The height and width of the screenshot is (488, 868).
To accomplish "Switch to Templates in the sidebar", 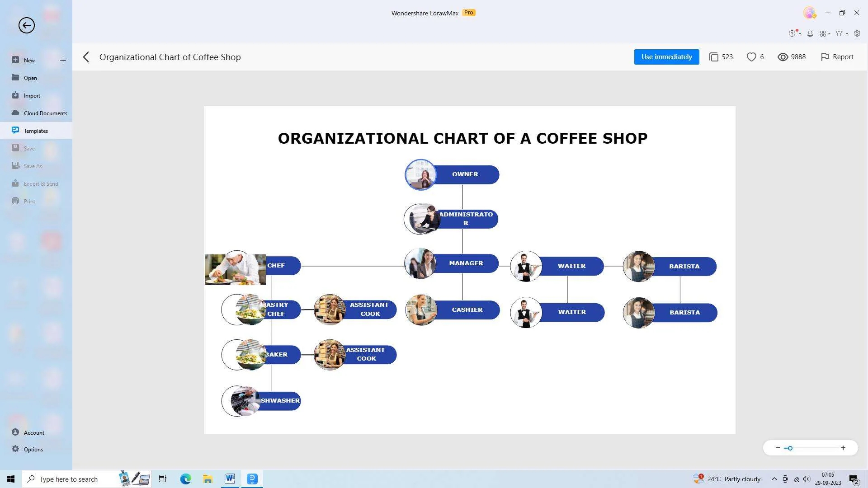I will [36, 131].
